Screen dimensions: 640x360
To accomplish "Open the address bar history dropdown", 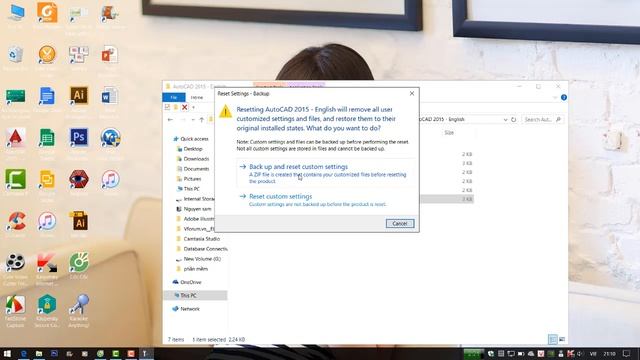I will click(x=505, y=120).
